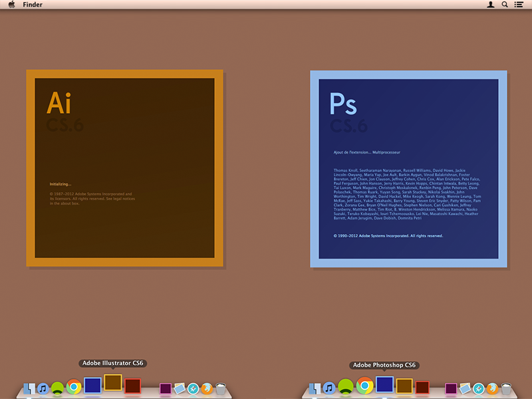Click orange Illustrator icon under Illustrator CS6 tooltip
The width and height of the screenshot is (532, 399).
[113, 383]
